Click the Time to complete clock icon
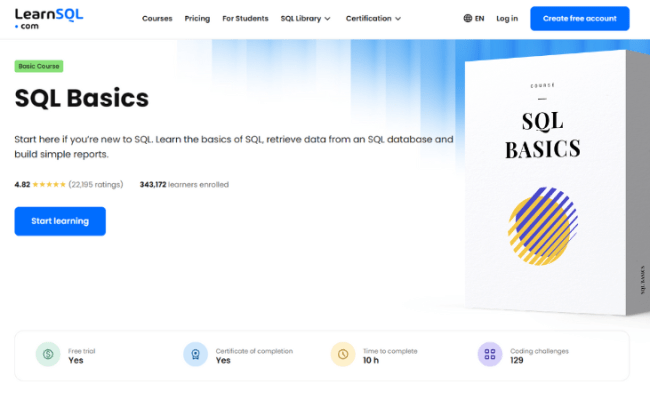Screen dimensions: 650x400 pyautogui.click(x=343, y=354)
